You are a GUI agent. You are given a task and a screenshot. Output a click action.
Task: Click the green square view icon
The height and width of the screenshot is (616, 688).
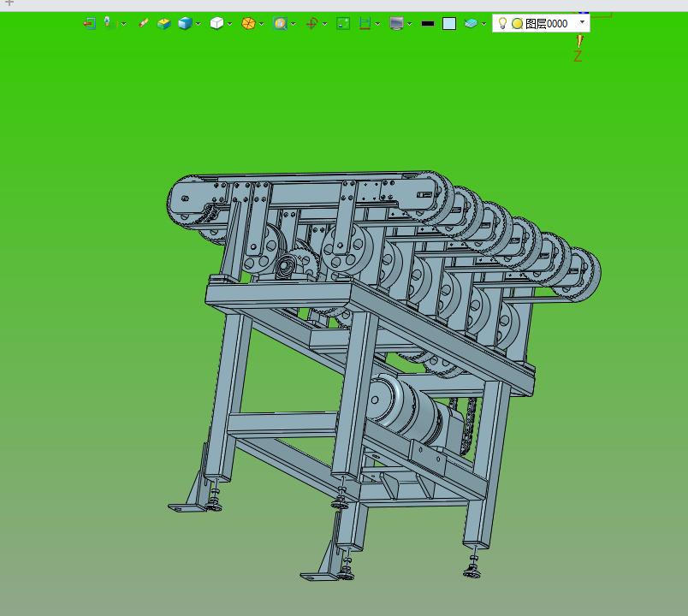click(x=343, y=23)
